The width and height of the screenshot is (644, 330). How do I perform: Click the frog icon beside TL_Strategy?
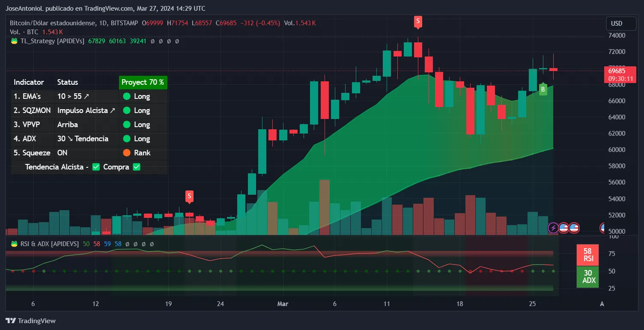pos(14,41)
